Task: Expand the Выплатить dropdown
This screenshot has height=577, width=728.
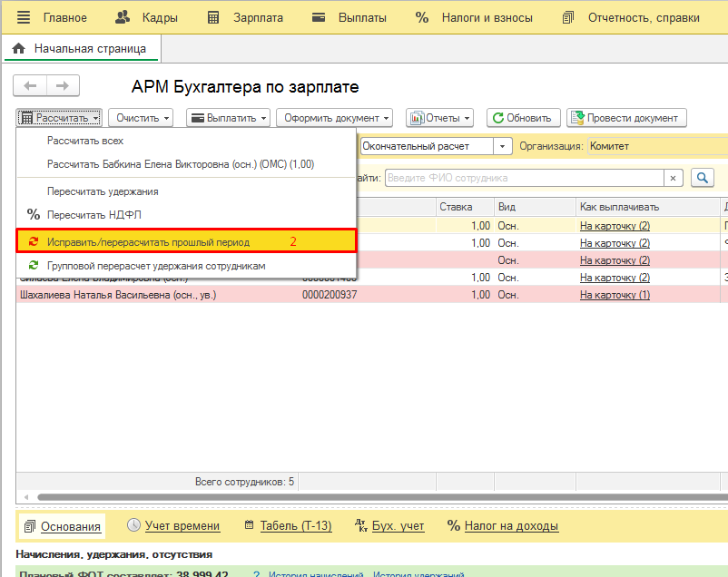Action: click(229, 118)
